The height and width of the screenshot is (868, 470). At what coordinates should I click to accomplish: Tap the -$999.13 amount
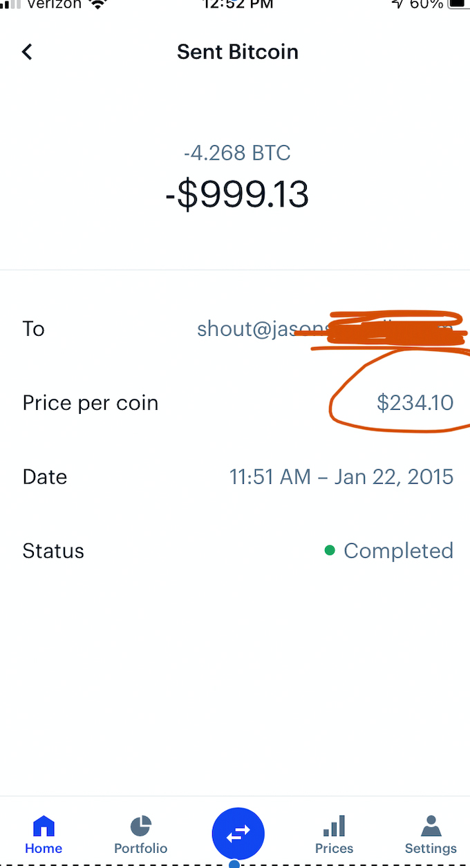pos(237,195)
